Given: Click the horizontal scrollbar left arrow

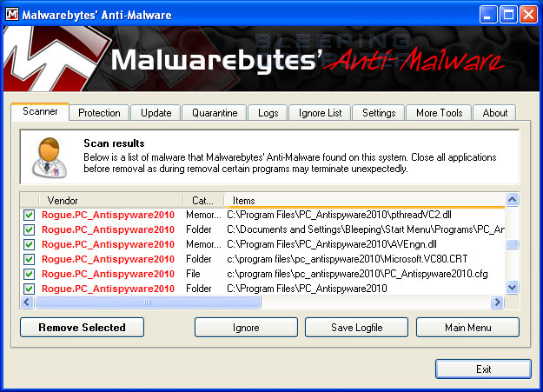Looking at the screenshot, I should pos(27,302).
